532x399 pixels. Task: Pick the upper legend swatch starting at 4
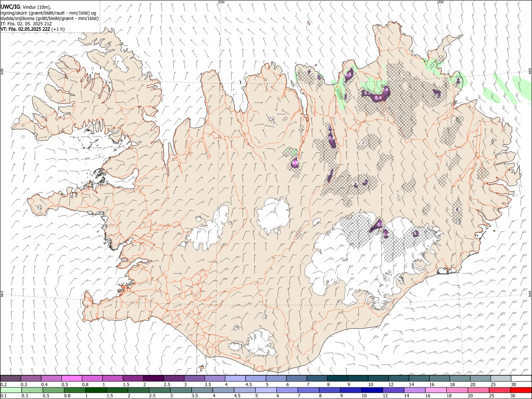235,378
